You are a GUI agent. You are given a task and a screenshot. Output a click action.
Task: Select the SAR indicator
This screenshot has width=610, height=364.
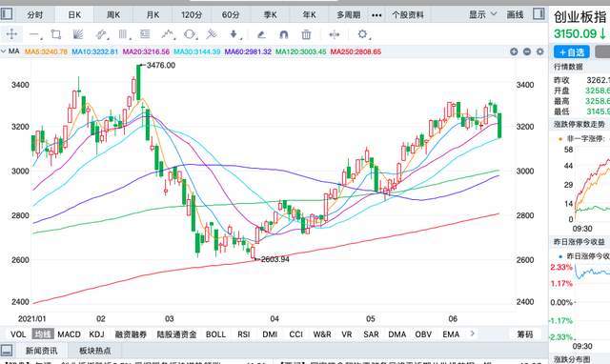click(x=371, y=334)
